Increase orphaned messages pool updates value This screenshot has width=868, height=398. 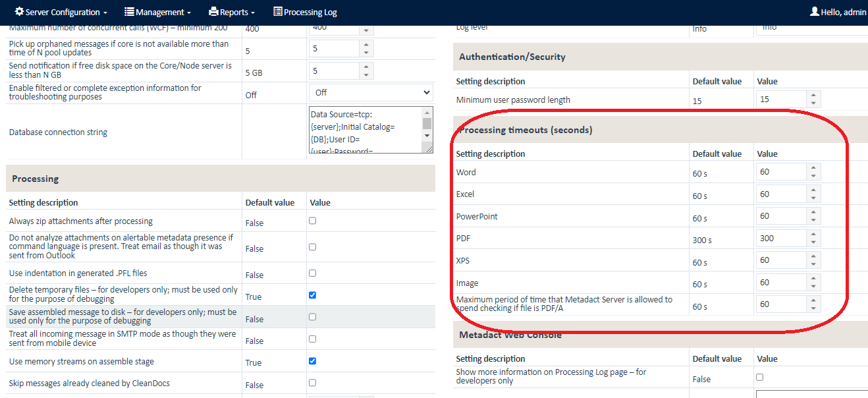click(x=366, y=45)
